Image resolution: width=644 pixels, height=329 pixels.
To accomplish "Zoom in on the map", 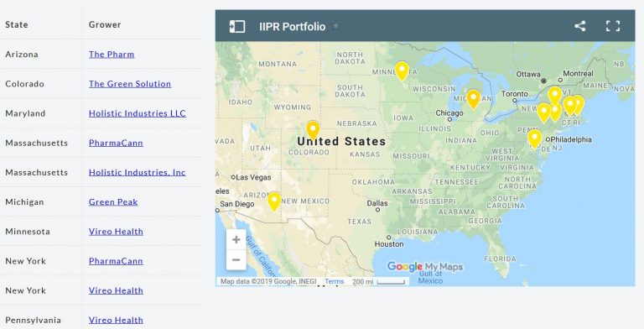I will click(x=236, y=239).
